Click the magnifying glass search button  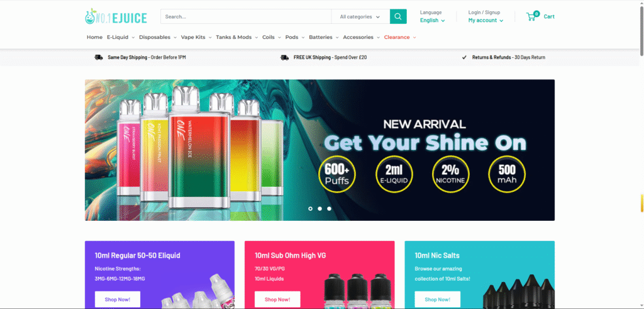point(398,16)
